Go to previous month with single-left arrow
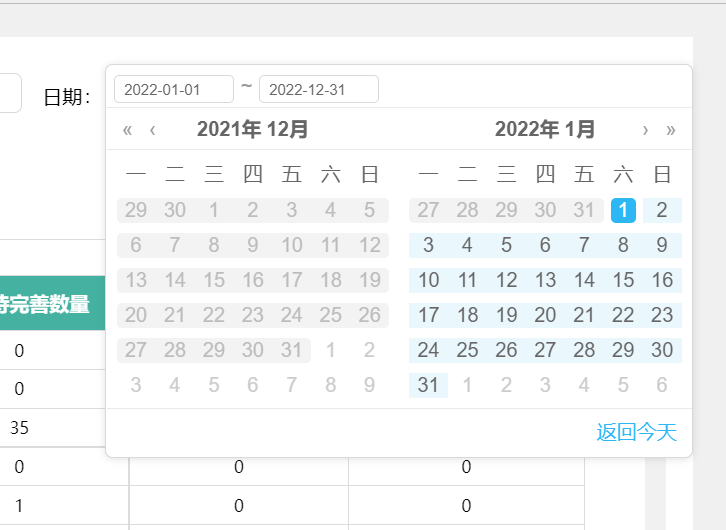 (x=153, y=130)
